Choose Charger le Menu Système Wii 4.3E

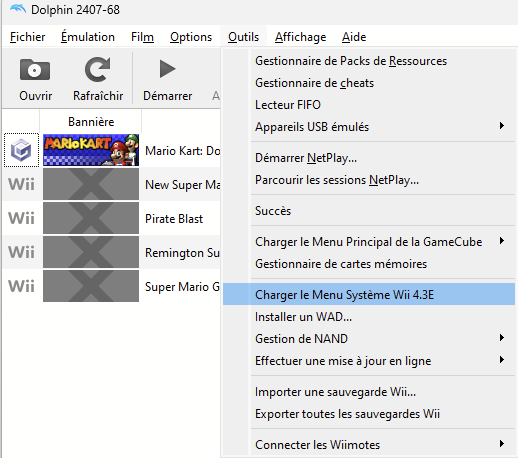(x=369, y=294)
